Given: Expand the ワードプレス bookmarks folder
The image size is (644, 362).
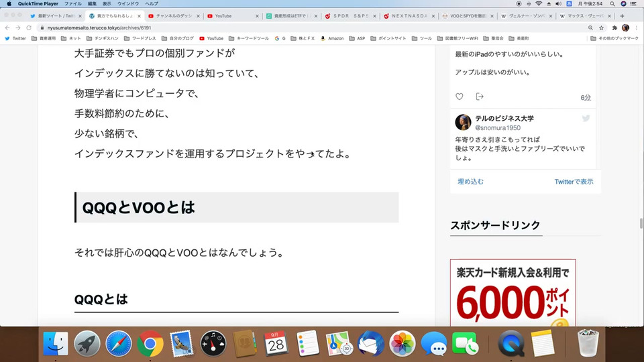Looking at the screenshot, I should pyautogui.click(x=140, y=38).
